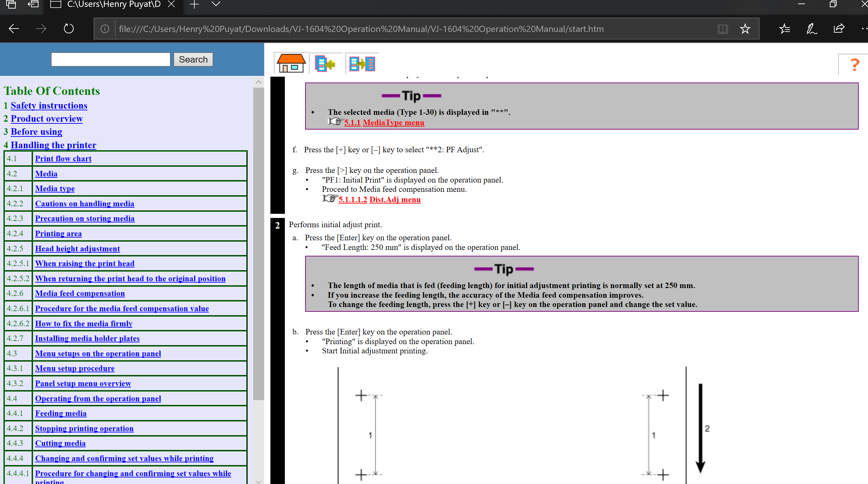Open help with the orange question mark
The height and width of the screenshot is (484, 868).
coord(855,65)
